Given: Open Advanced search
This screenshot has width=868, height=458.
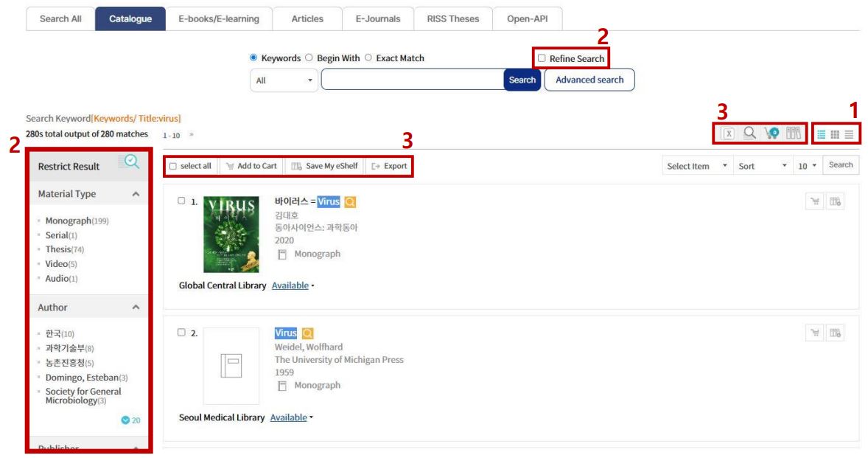Looking at the screenshot, I should (589, 80).
